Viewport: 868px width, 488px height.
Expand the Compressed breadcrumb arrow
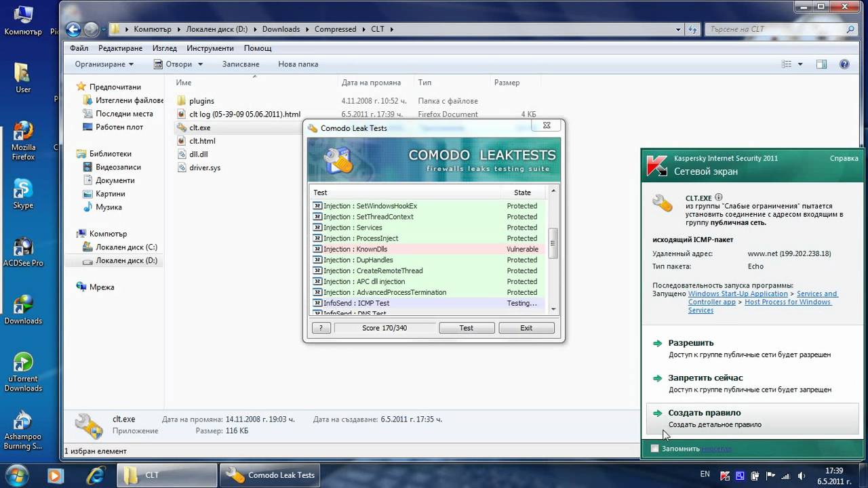point(363,29)
